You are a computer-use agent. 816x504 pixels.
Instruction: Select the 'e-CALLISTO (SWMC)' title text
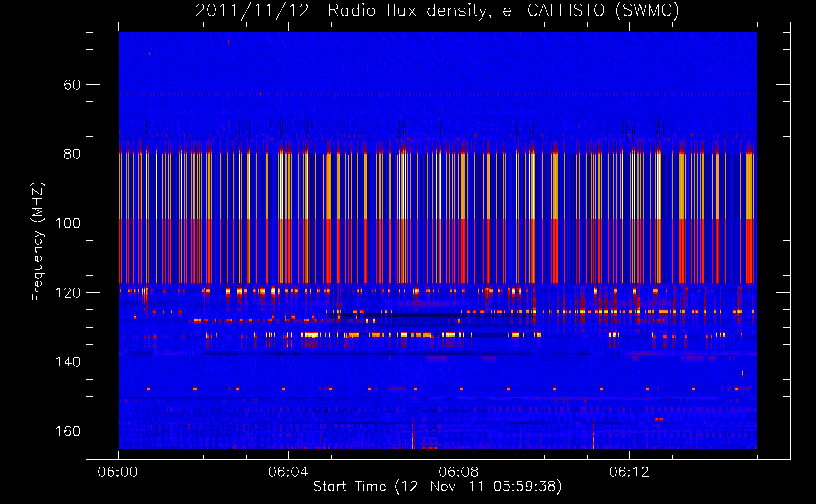coord(592,11)
